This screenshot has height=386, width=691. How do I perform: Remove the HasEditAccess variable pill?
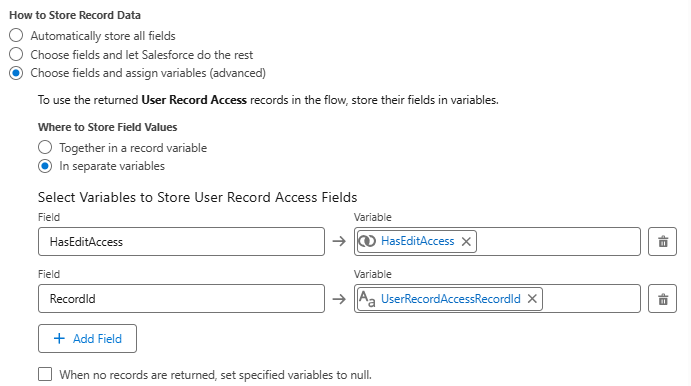pos(466,241)
